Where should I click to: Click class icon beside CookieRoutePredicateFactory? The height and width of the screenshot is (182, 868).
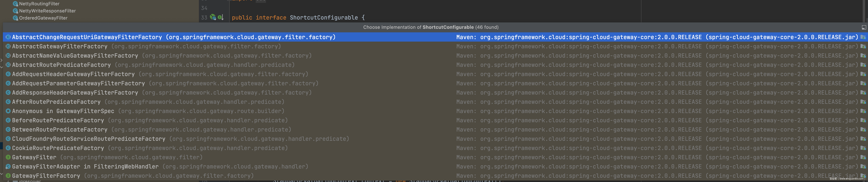tap(8, 148)
